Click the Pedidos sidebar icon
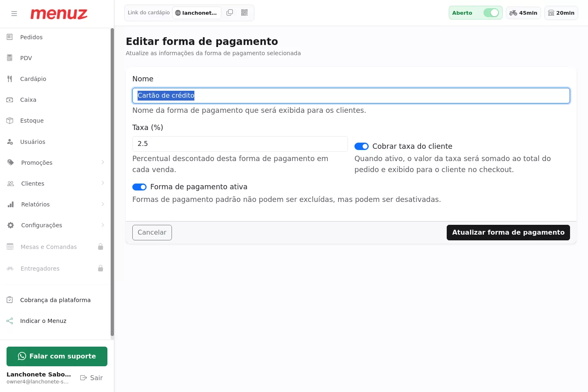The image size is (588, 392). pyautogui.click(x=10, y=37)
